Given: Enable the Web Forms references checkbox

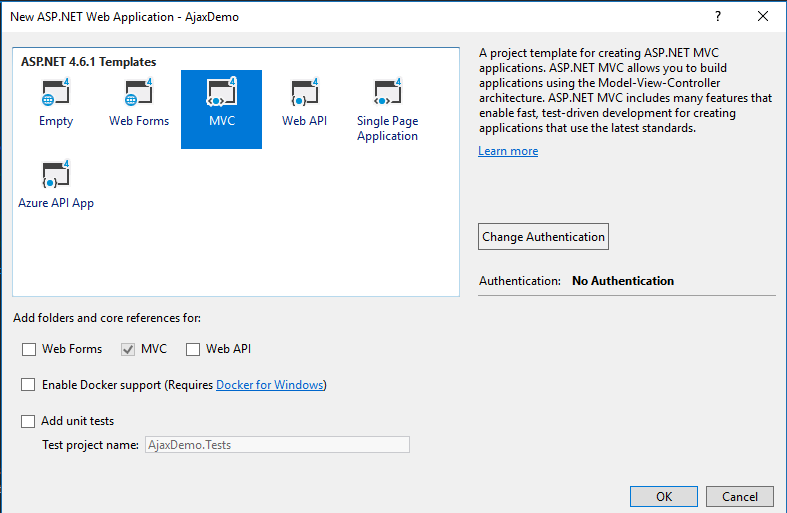Looking at the screenshot, I should (x=28, y=349).
